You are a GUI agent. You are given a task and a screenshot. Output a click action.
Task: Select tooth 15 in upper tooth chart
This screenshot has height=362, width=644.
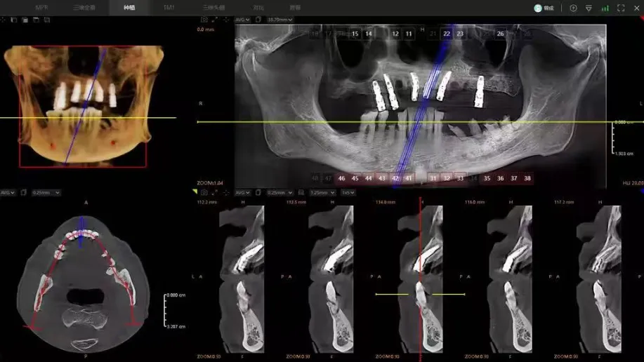click(355, 34)
